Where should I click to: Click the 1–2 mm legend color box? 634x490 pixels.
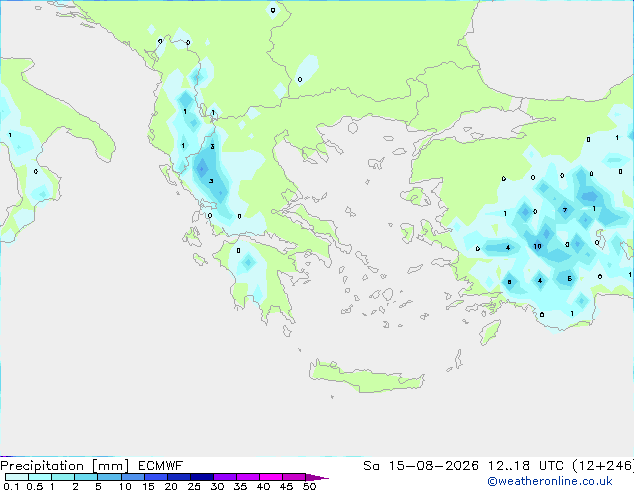point(63,477)
